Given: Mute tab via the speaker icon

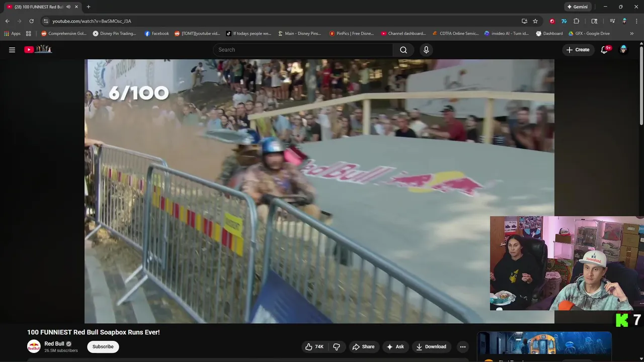Looking at the screenshot, I should (x=68, y=7).
